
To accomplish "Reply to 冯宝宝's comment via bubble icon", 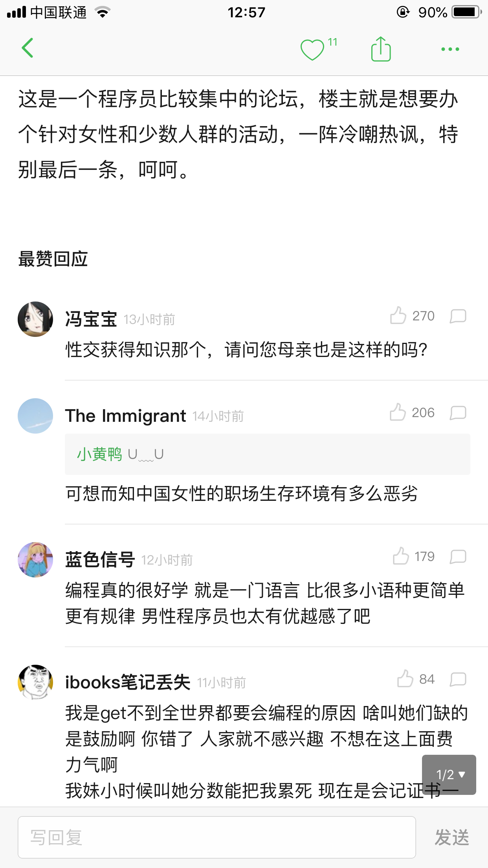I will 458,316.
